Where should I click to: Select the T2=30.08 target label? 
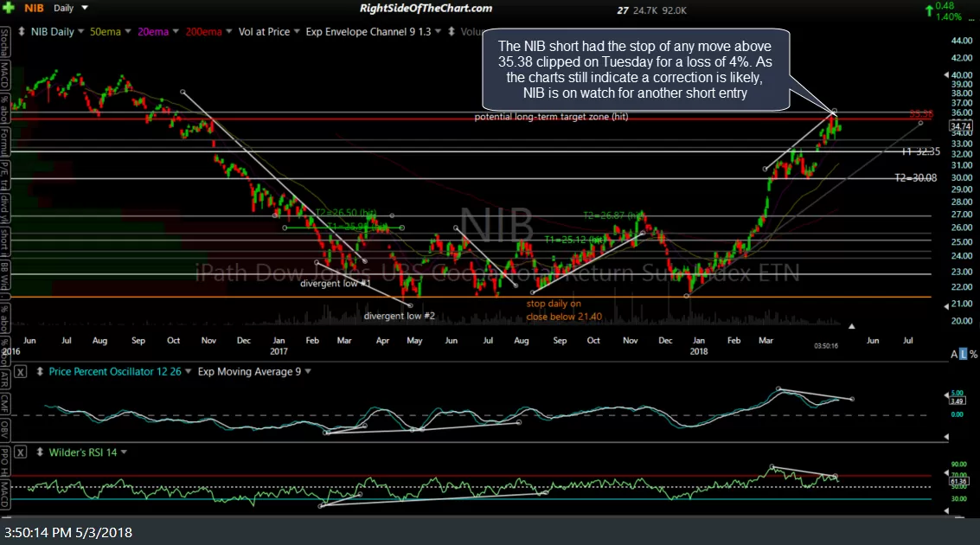pyautogui.click(x=916, y=178)
